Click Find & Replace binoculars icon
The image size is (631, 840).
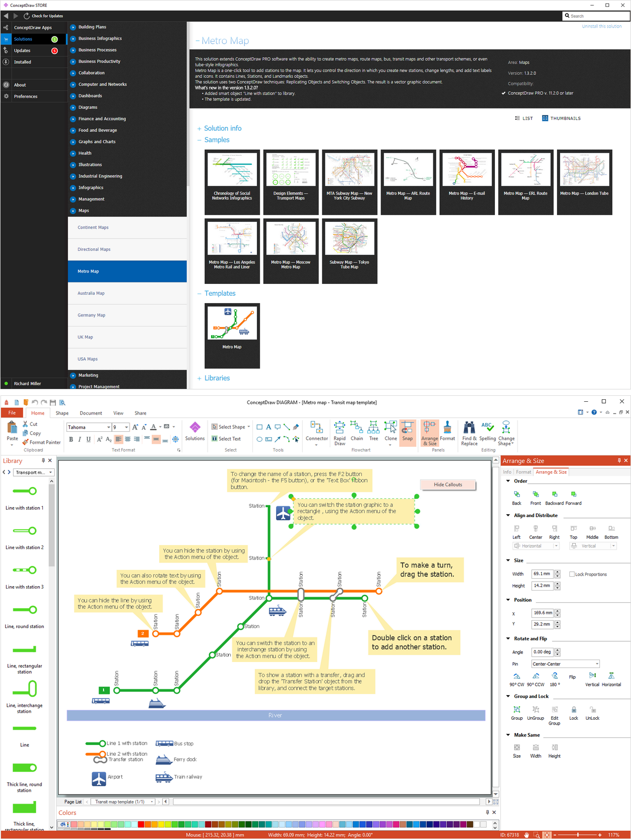click(x=469, y=427)
